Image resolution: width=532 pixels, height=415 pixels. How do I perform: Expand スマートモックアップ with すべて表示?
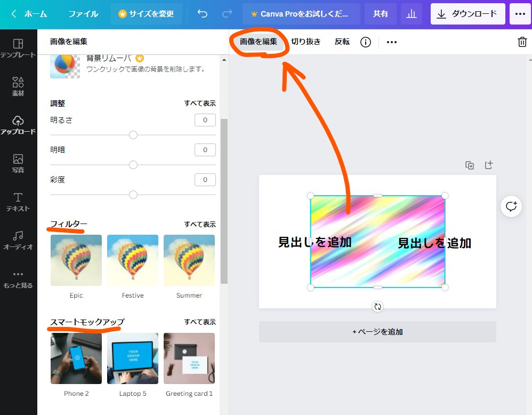(200, 322)
